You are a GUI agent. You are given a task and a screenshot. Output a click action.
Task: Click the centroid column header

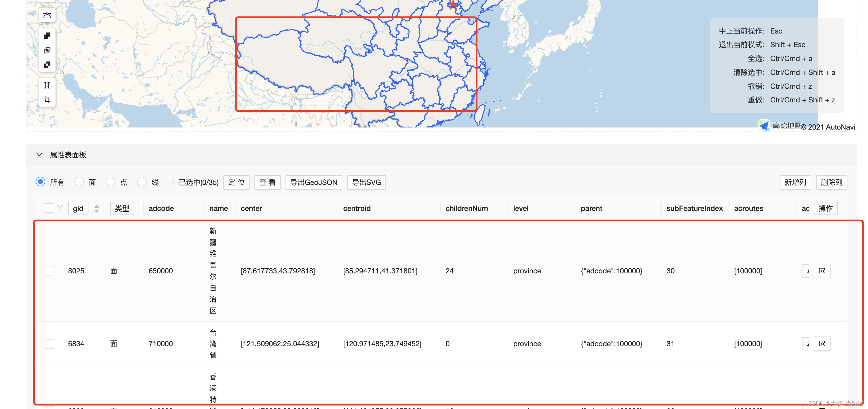coord(357,208)
